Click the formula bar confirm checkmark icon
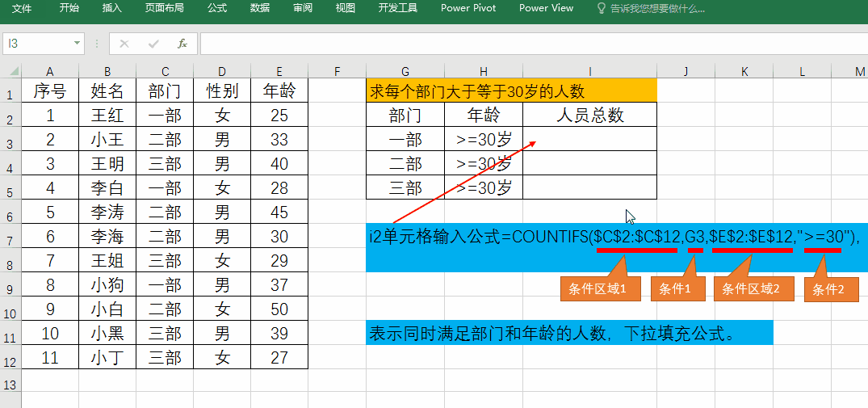Screen dimensions: 868x408 pos(153,44)
